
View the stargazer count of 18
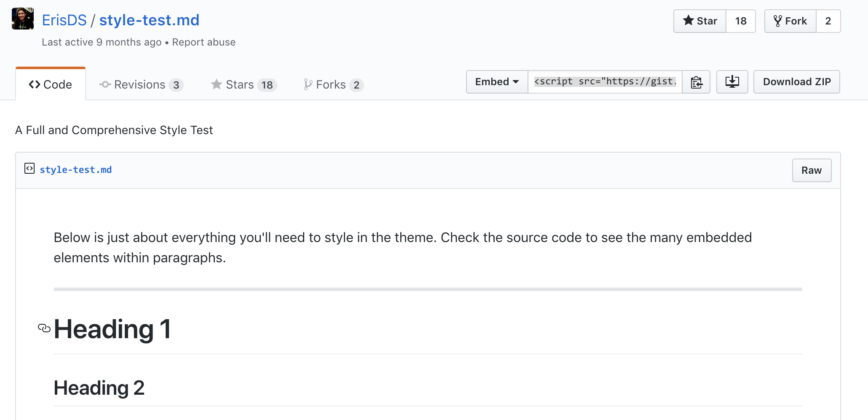click(x=740, y=21)
